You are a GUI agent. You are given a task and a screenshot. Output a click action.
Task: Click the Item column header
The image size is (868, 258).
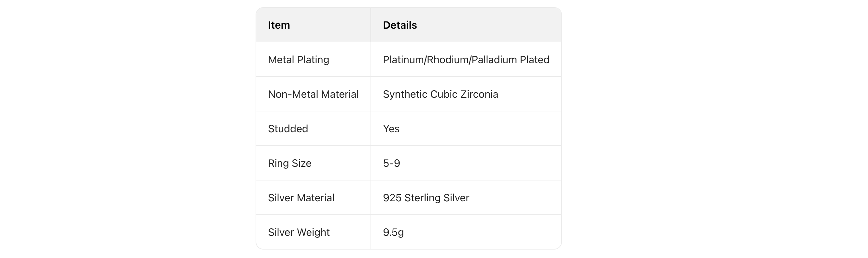(x=279, y=25)
